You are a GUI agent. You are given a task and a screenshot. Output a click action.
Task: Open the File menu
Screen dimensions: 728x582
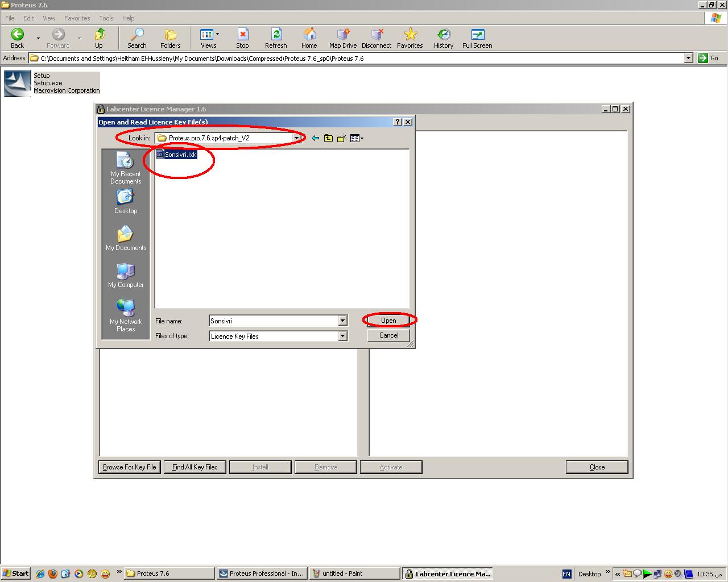(10, 18)
